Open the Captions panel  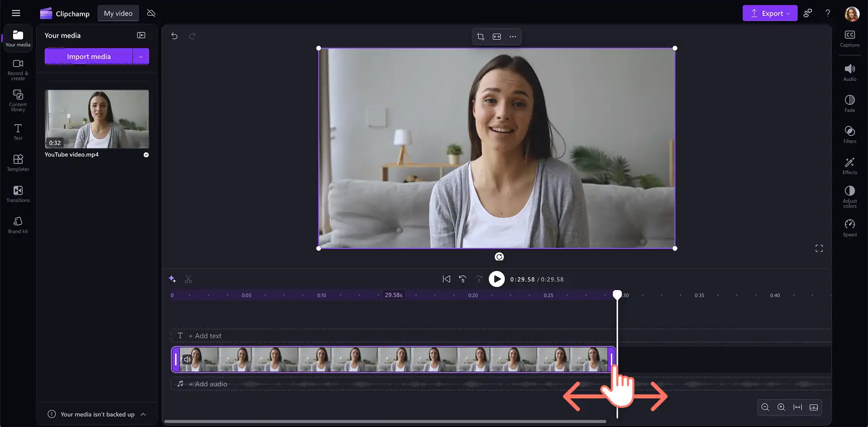pos(850,39)
